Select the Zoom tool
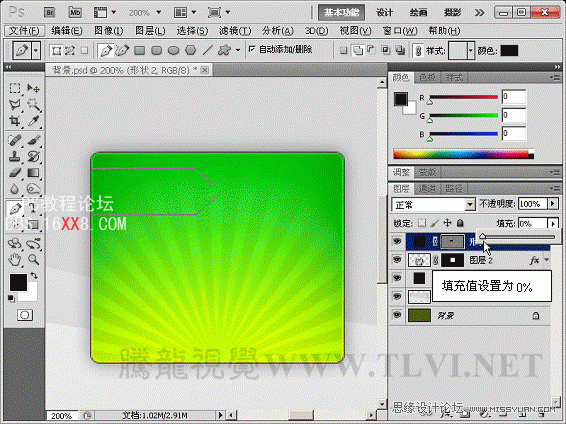566x424 pixels. (34, 259)
